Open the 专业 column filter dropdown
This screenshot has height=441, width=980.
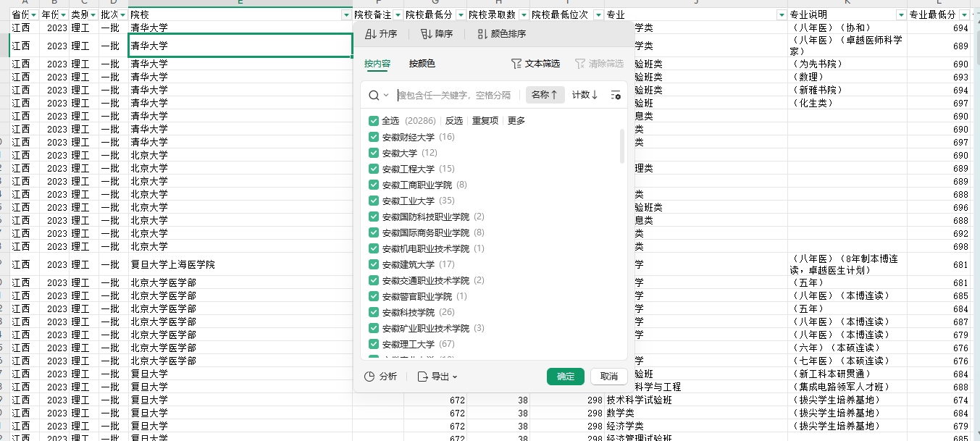(782, 14)
